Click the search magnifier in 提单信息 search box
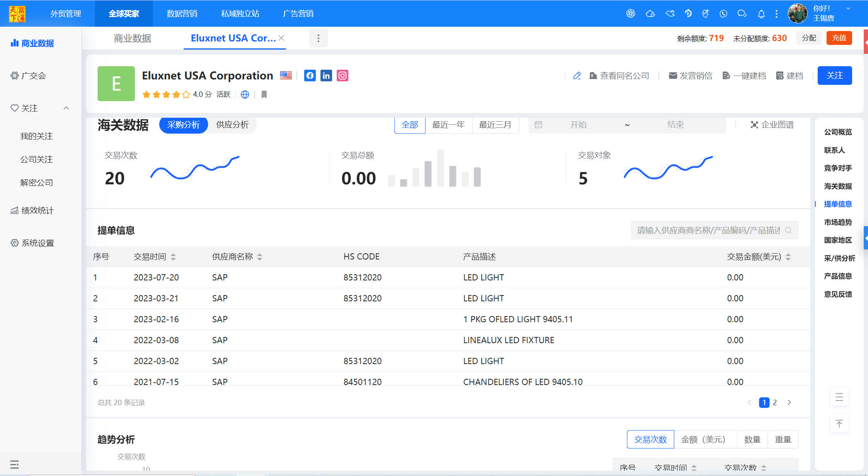Image resolution: width=868 pixels, height=476 pixels. click(x=789, y=230)
